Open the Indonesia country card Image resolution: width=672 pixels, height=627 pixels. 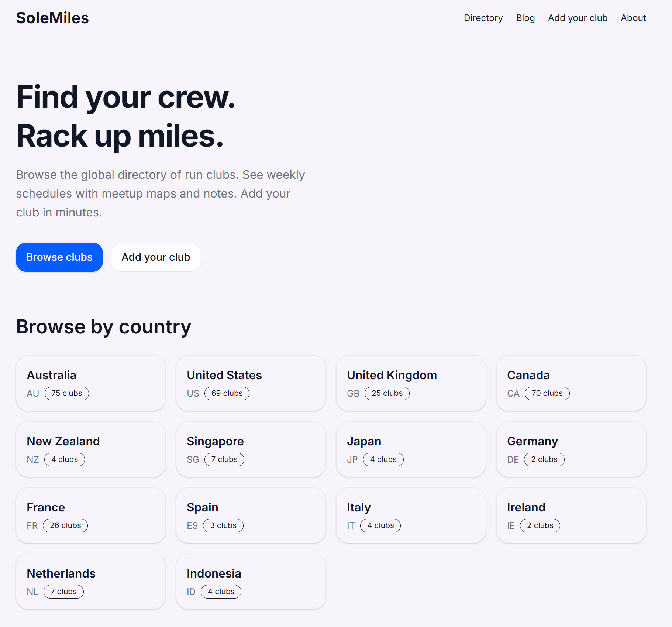(251, 582)
